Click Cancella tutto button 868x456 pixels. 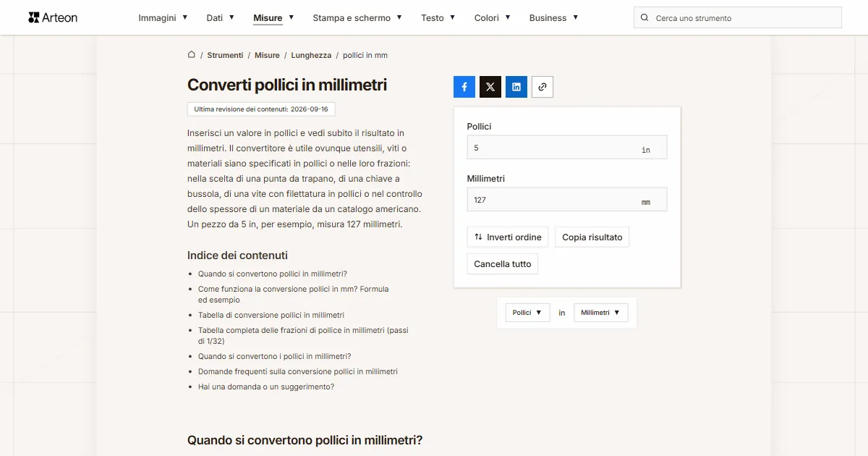(x=503, y=264)
